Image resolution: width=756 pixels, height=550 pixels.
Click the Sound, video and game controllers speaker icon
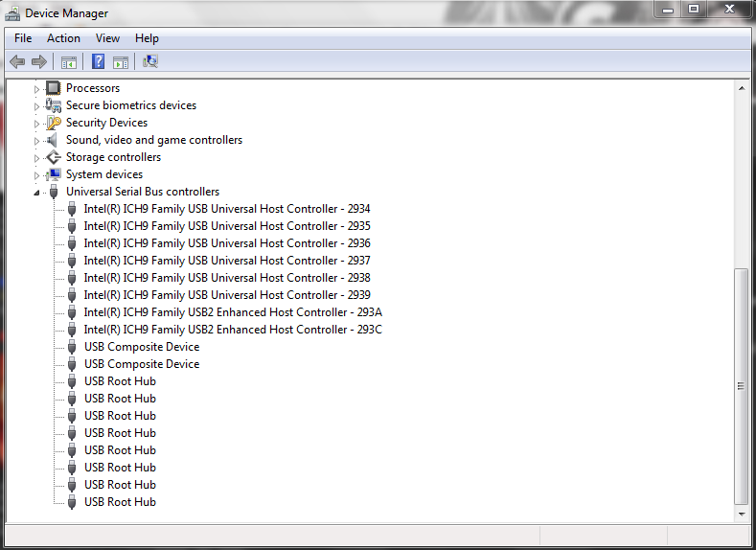click(x=54, y=140)
